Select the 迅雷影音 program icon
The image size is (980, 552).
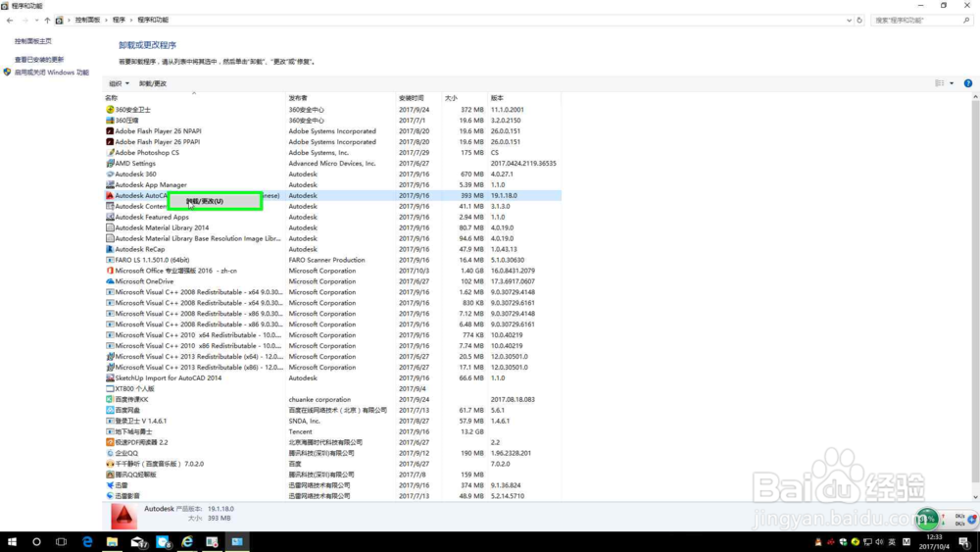(x=110, y=496)
